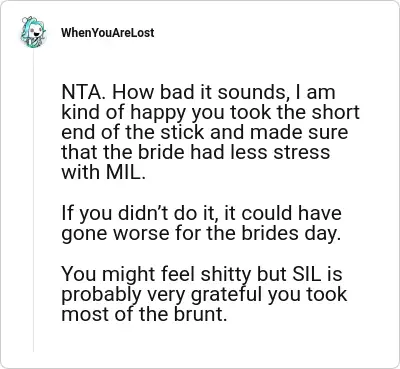Image resolution: width=400 pixels, height=369 pixels.
Task: Click the phrase 'gone worse for the brides day'
Action: [x=201, y=233]
